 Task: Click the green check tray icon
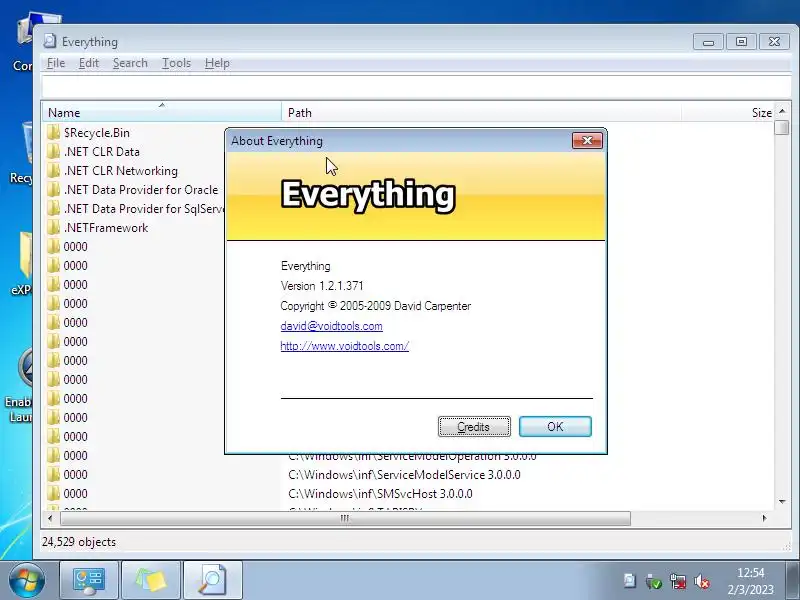click(653, 581)
